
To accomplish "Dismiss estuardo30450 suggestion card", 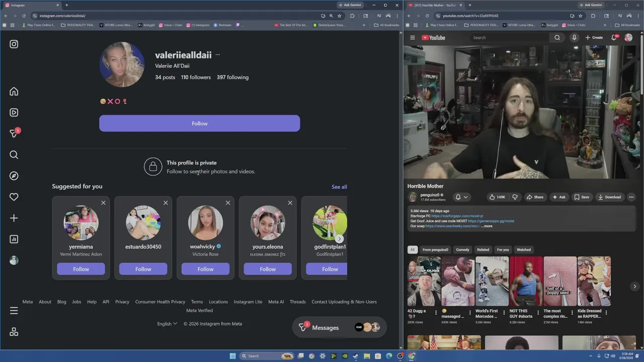I will coord(166,203).
